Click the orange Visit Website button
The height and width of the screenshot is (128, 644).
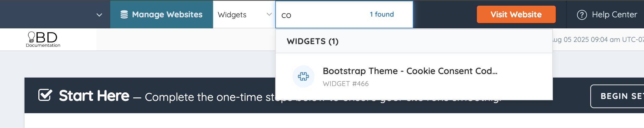pos(516,15)
